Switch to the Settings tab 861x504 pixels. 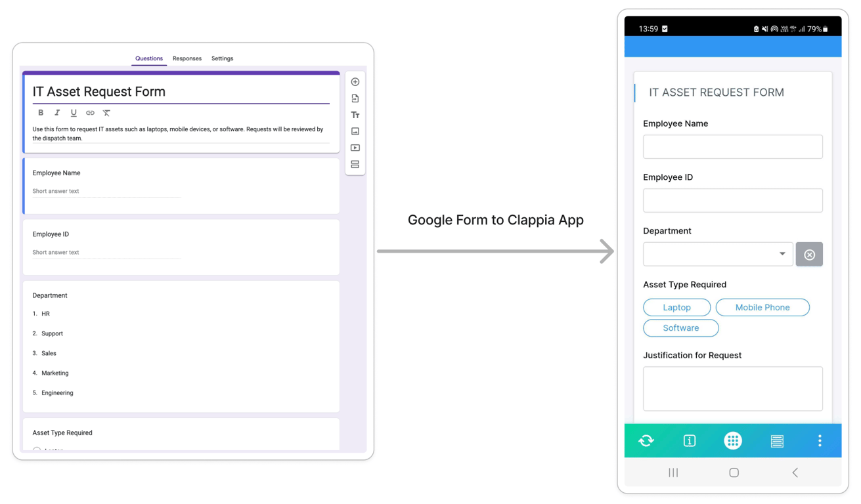pyautogui.click(x=223, y=58)
